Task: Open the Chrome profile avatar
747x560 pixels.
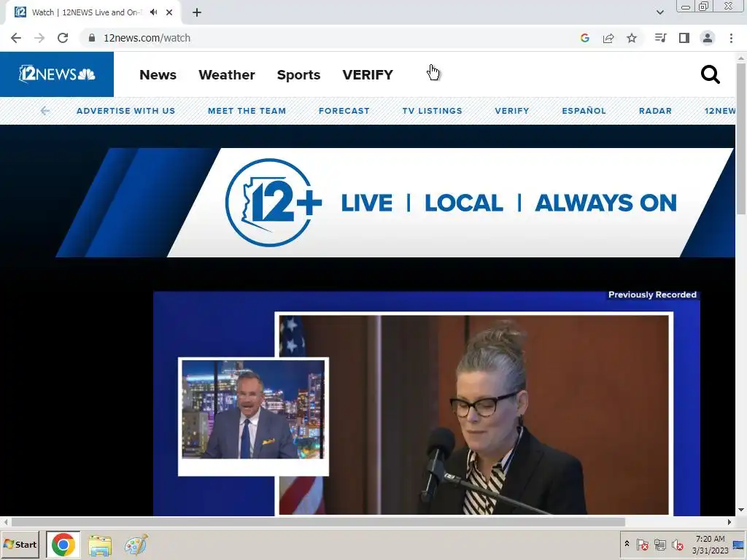Action: click(x=708, y=38)
